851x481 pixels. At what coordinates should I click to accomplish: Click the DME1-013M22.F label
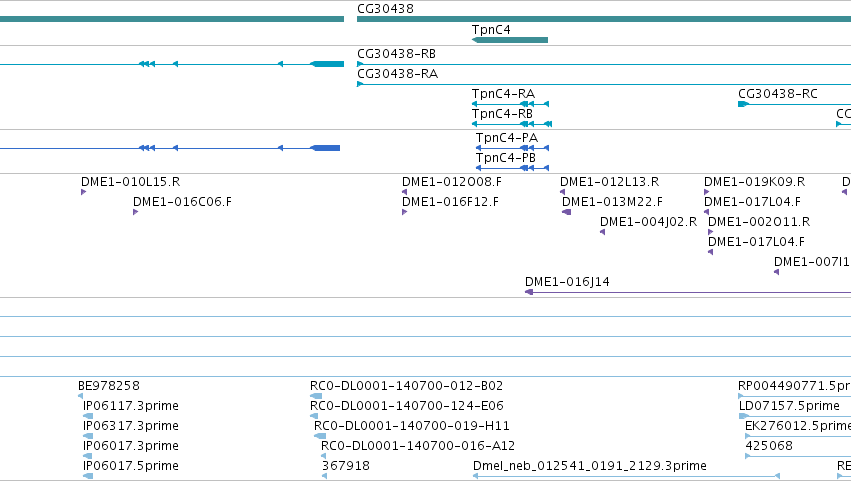612,202
